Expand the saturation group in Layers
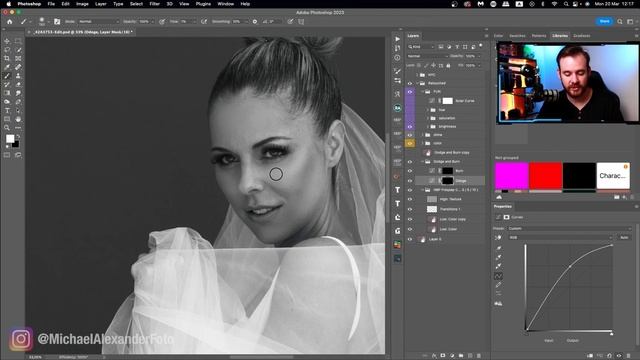Screen dimensions: 640x360 428,118
